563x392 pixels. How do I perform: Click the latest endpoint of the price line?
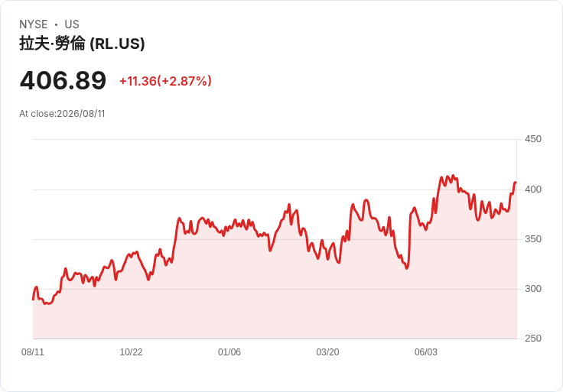(516, 183)
